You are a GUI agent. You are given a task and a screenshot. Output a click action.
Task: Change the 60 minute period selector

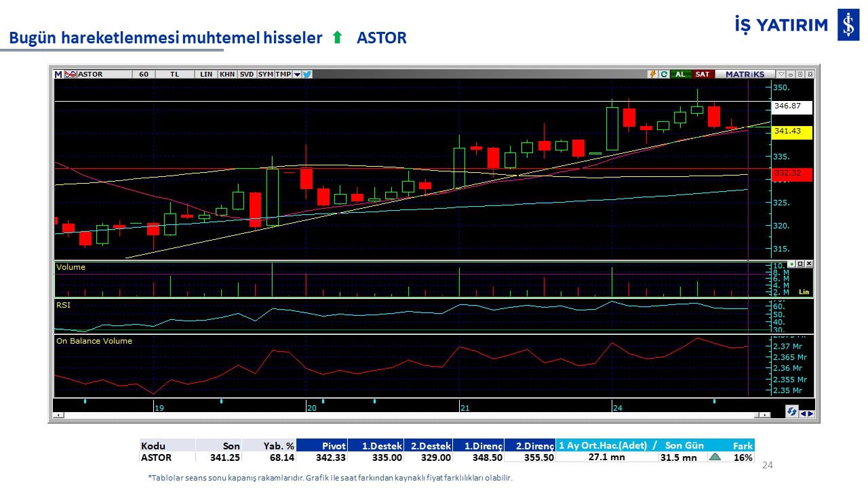pos(144,75)
